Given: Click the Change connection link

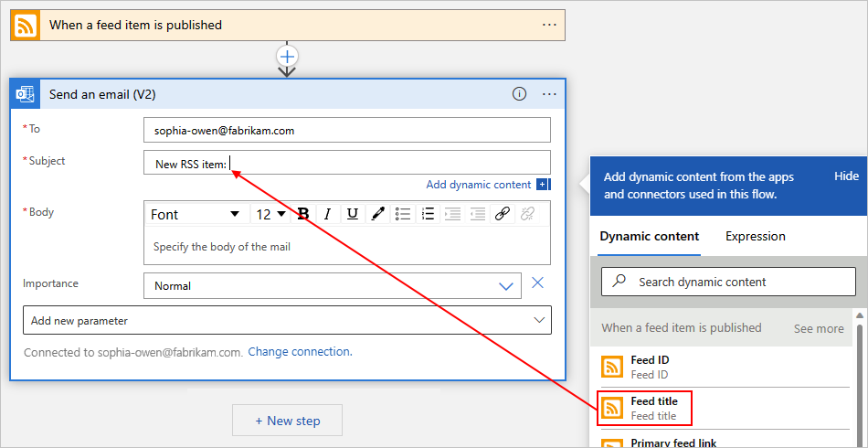Looking at the screenshot, I should (300, 352).
